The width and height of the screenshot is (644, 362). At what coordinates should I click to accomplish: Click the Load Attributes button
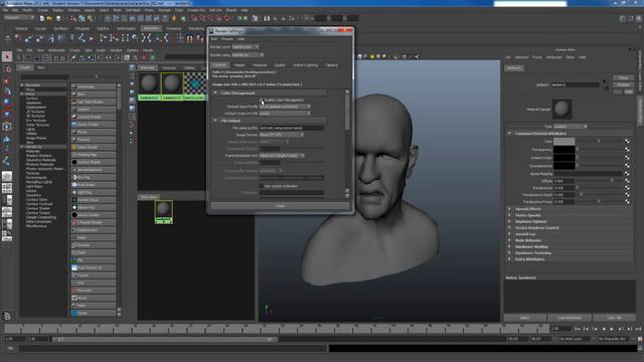click(x=569, y=318)
